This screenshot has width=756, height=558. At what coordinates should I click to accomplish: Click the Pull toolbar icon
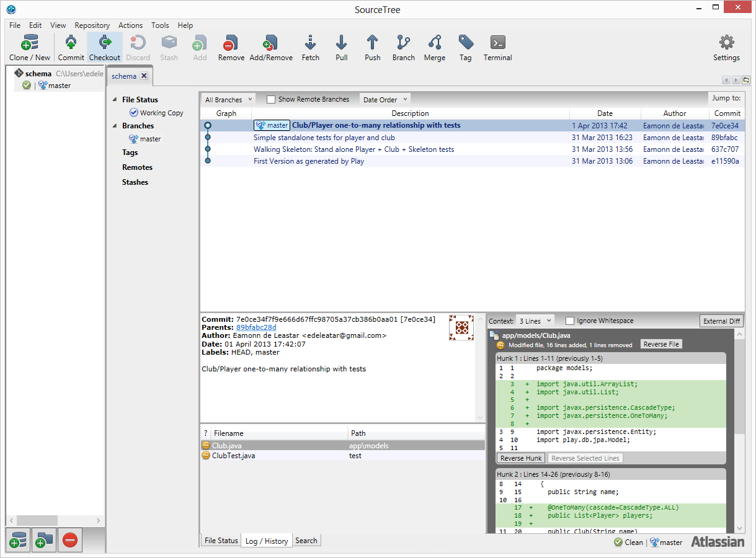(x=341, y=43)
